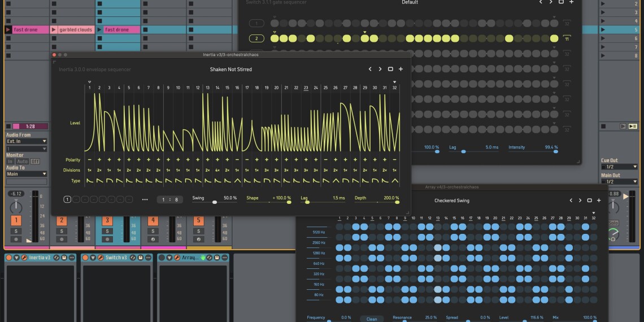Screen dimensions: 644x322
Task: Go to next preset in Inertia window
Action: coord(380,69)
